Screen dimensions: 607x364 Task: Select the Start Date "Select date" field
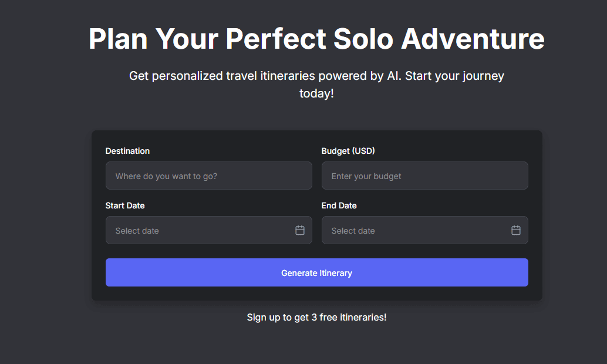200,231
